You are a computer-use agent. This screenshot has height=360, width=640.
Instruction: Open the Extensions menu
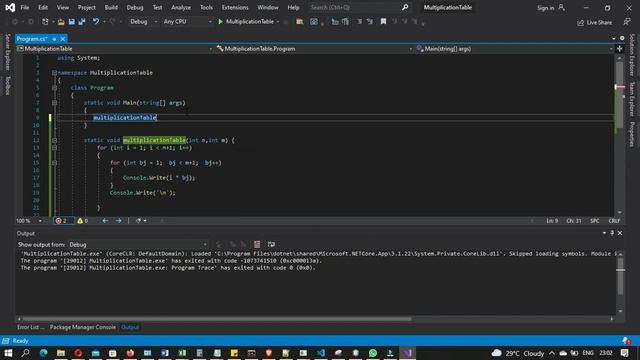coord(235,7)
